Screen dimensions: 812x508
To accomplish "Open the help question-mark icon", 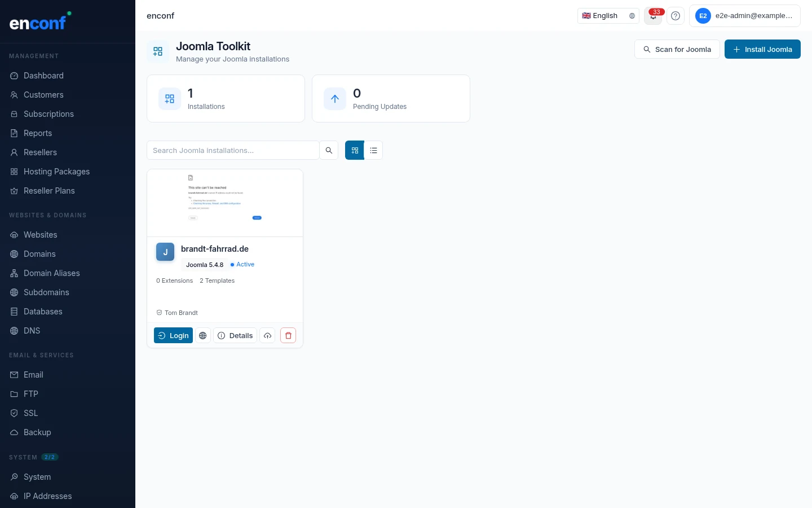I will point(676,16).
